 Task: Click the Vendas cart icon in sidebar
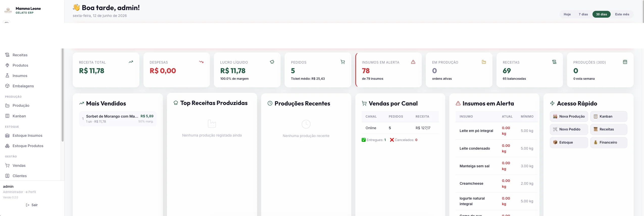[7, 166]
